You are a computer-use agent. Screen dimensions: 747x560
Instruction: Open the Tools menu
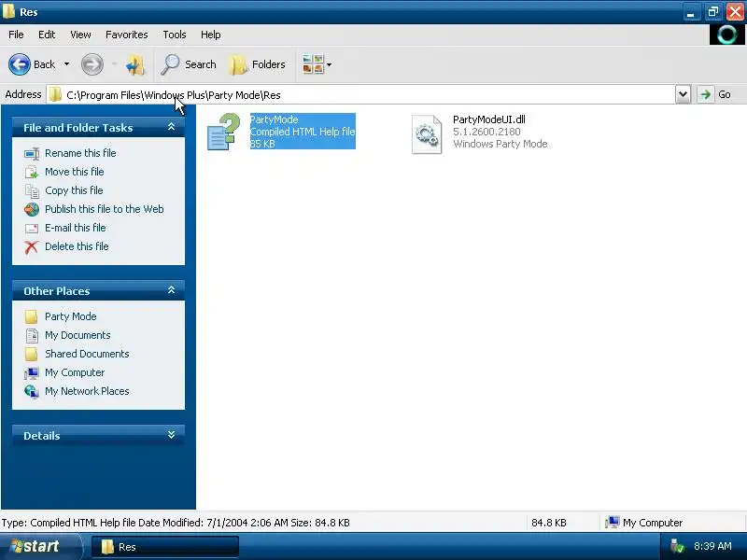[175, 35]
